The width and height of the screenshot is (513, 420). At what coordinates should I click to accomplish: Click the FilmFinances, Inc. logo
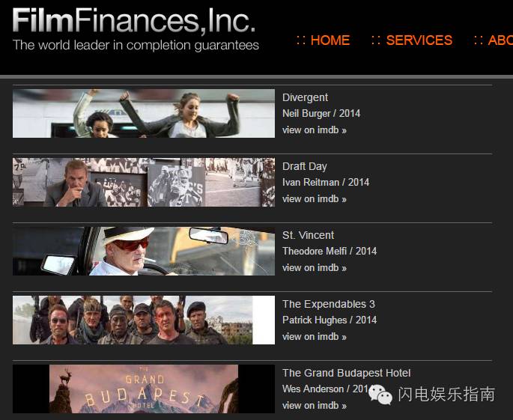click(134, 21)
